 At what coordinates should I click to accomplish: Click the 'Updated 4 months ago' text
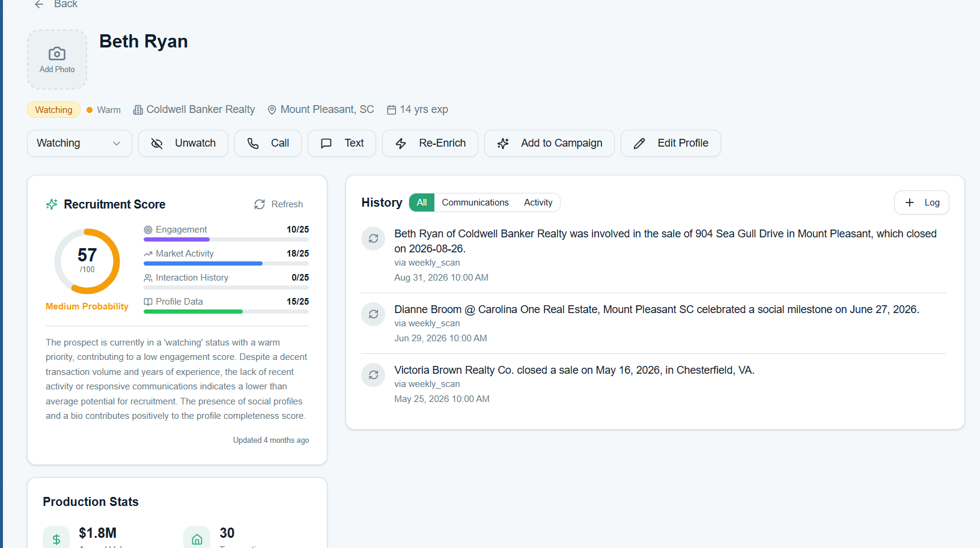[271, 440]
